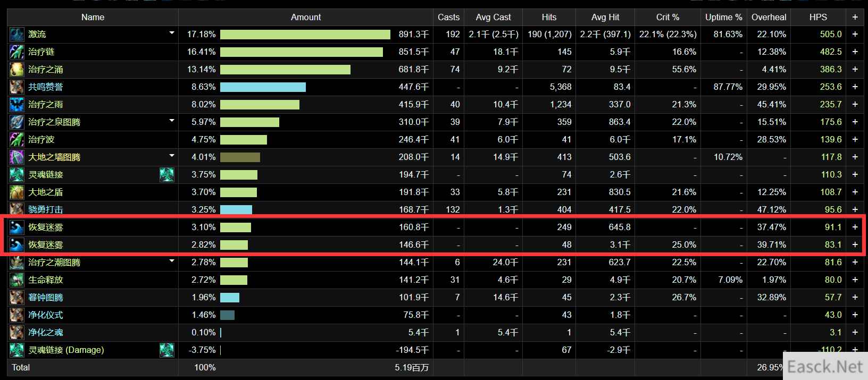Click the 505.0 HPS value

[x=831, y=35]
